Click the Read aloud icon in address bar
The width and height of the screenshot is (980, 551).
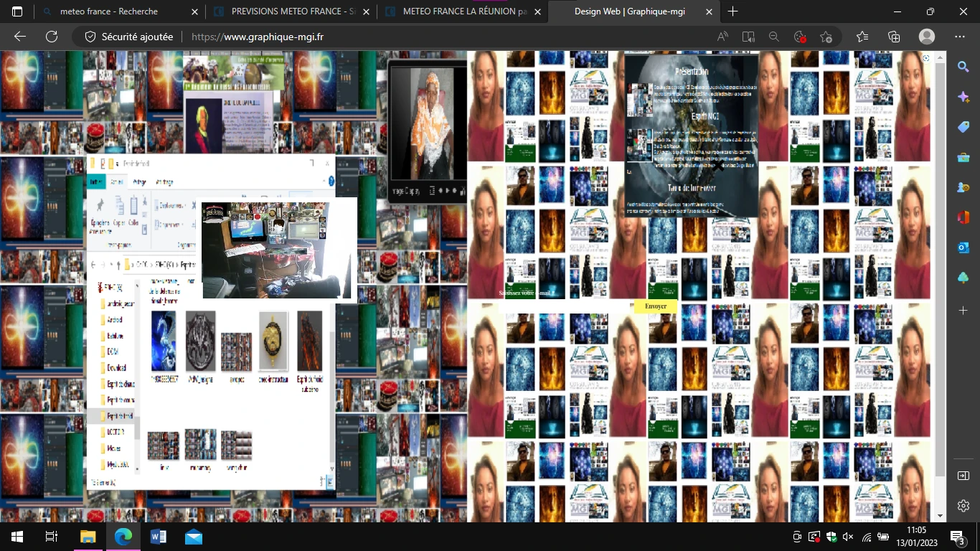point(722,37)
